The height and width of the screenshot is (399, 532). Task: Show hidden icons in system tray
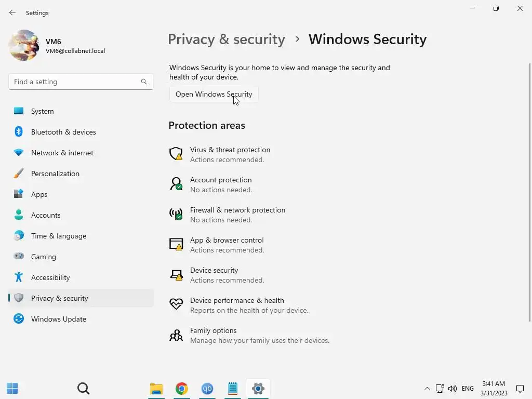[427, 388]
